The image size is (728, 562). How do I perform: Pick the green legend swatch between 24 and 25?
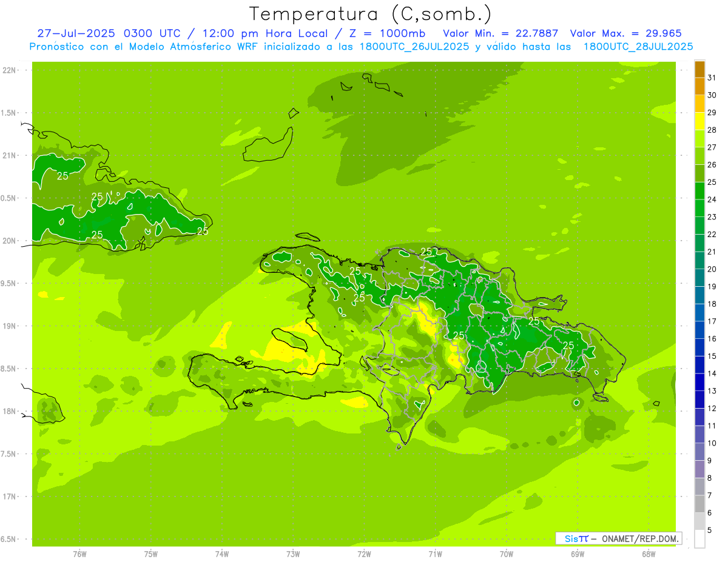(699, 190)
